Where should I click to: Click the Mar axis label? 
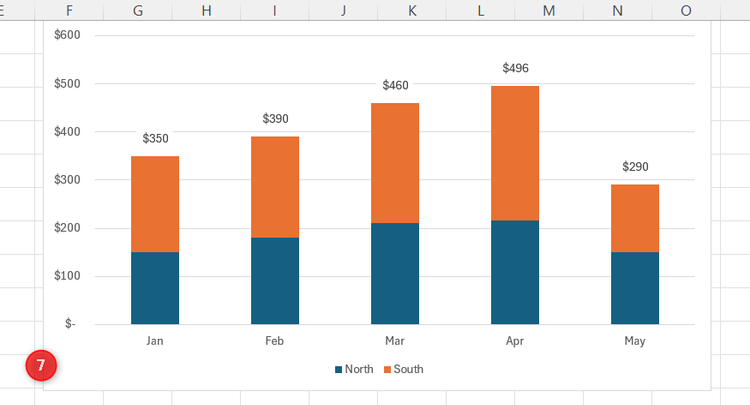(395, 341)
